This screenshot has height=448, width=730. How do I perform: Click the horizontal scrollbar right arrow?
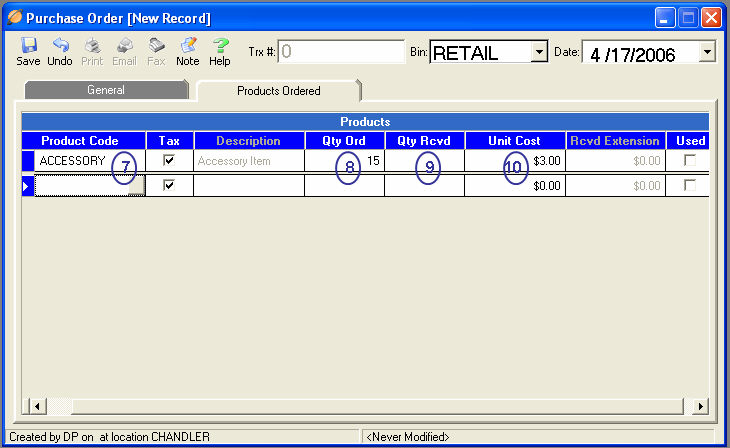pos(700,406)
